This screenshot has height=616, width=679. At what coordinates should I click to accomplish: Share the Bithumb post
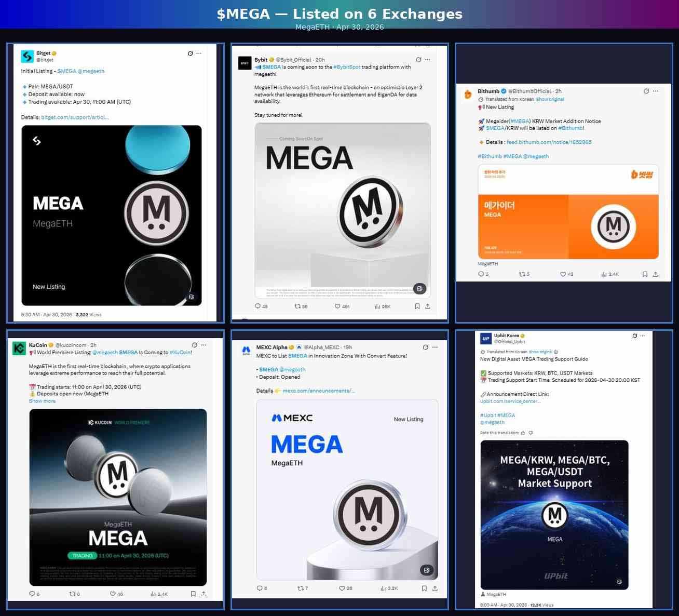tap(656, 274)
